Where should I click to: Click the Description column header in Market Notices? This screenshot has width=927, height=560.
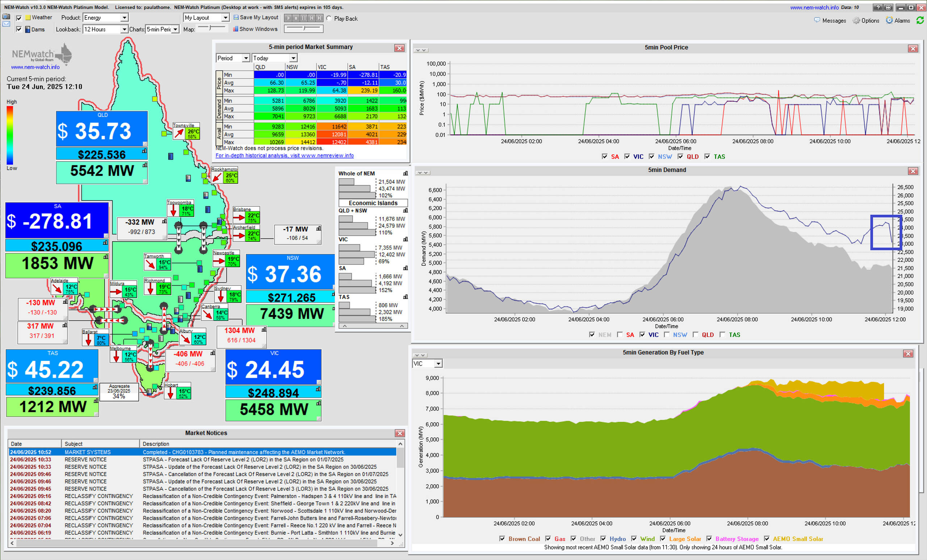[268, 444]
